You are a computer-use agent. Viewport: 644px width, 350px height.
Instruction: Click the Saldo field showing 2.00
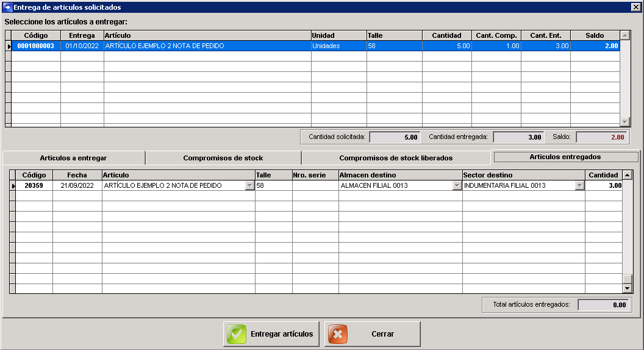(x=602, y=137)
